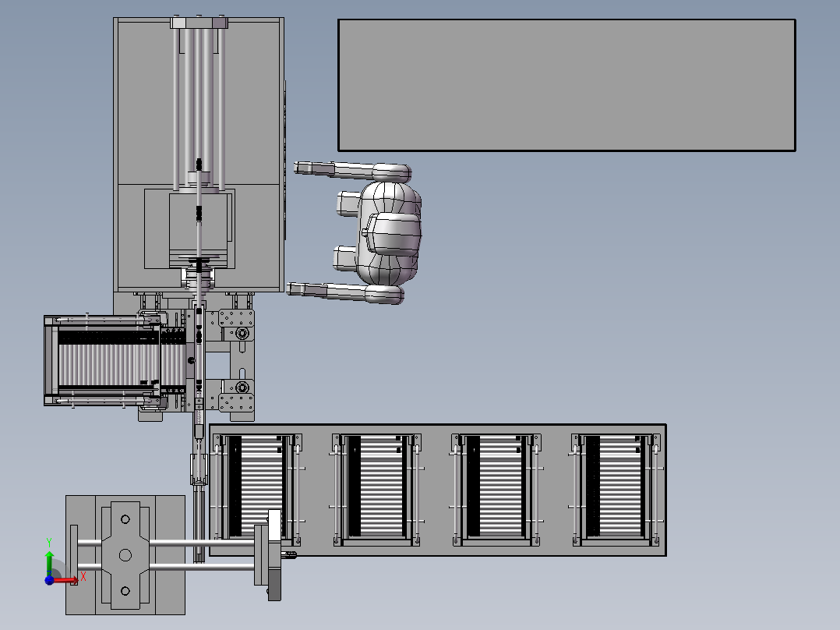Select the cylinder mounting plate atop cabinet
Screen dimensions: 840x630
click(199, 23)
